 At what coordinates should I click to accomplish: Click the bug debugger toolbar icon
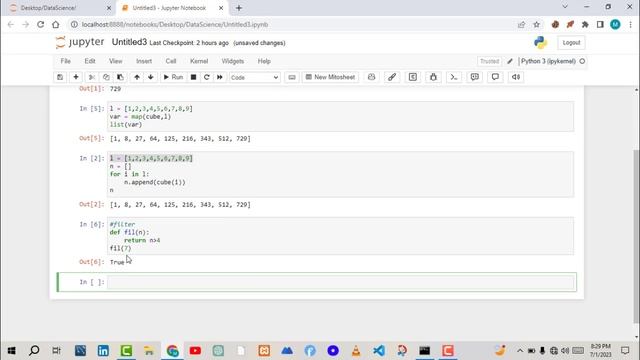click(x=433, y=77)
